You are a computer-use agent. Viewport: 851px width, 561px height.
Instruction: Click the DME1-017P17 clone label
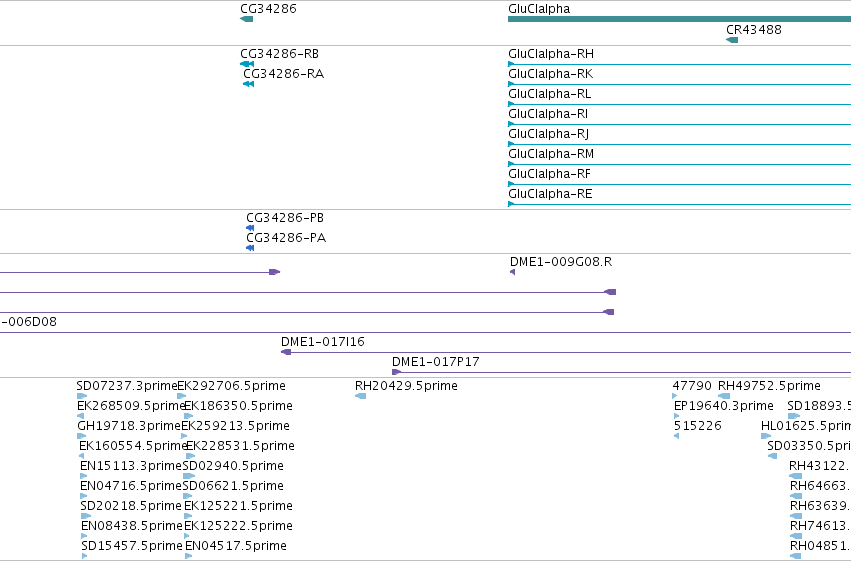click(x=435, y=362)
